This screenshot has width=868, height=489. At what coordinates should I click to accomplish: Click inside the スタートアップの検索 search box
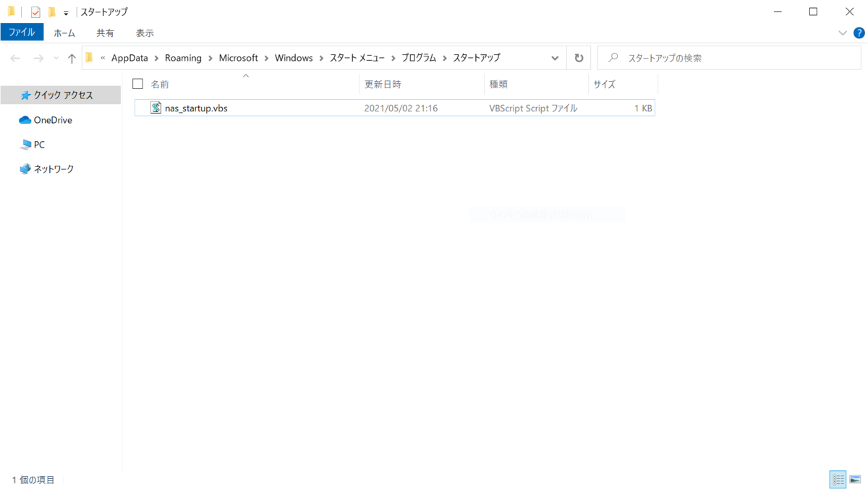(723, 57)
